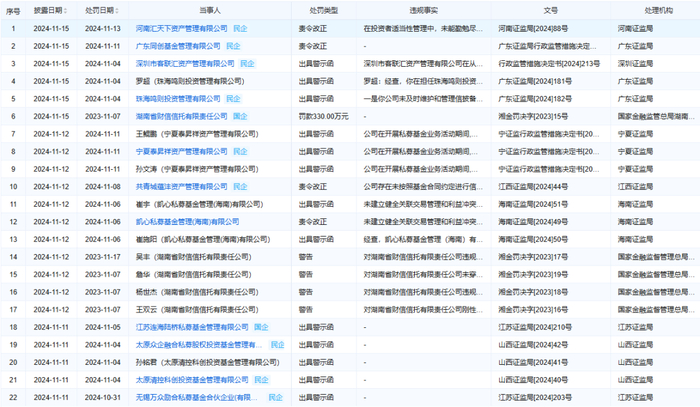Open 湖南省财信信托有限责任公司 link in row 6

181,116
